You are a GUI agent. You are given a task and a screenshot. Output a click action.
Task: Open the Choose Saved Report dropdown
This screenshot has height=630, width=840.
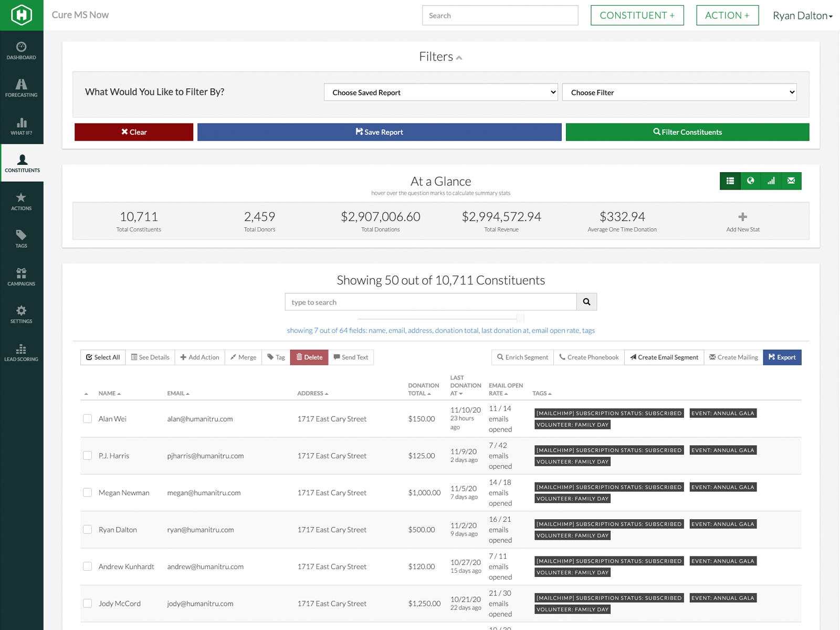(x=441, y=92)
